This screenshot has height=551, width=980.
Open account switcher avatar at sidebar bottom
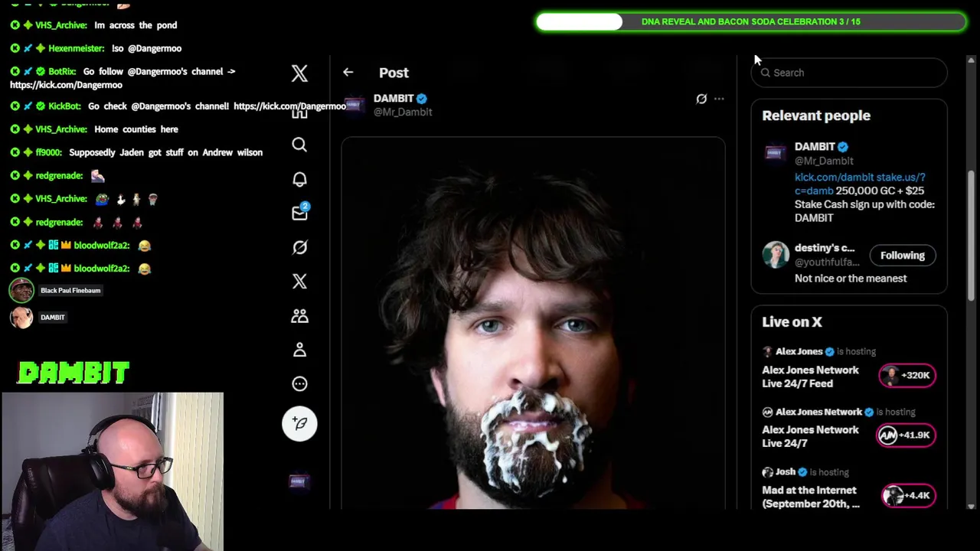point(299,481)
